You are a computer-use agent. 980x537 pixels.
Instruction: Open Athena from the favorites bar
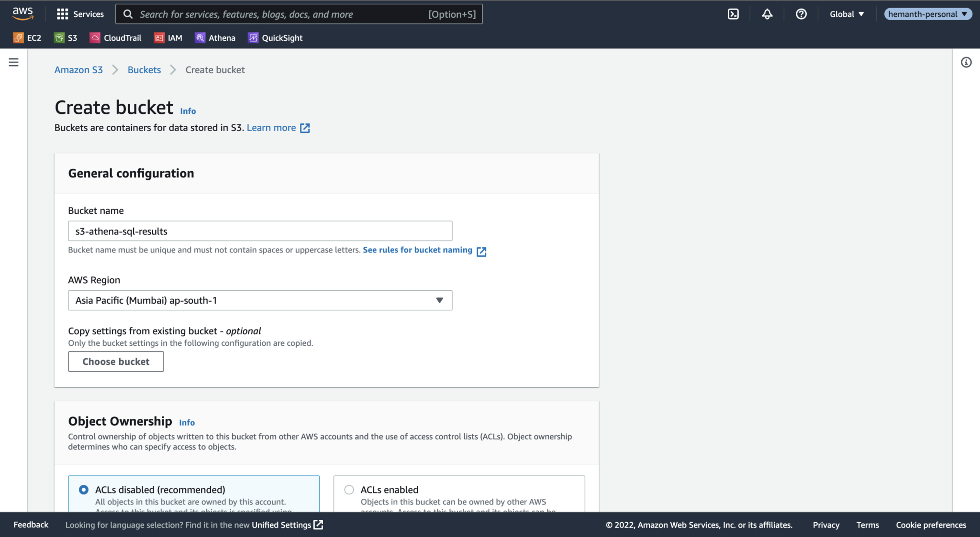tap(215, 38)
